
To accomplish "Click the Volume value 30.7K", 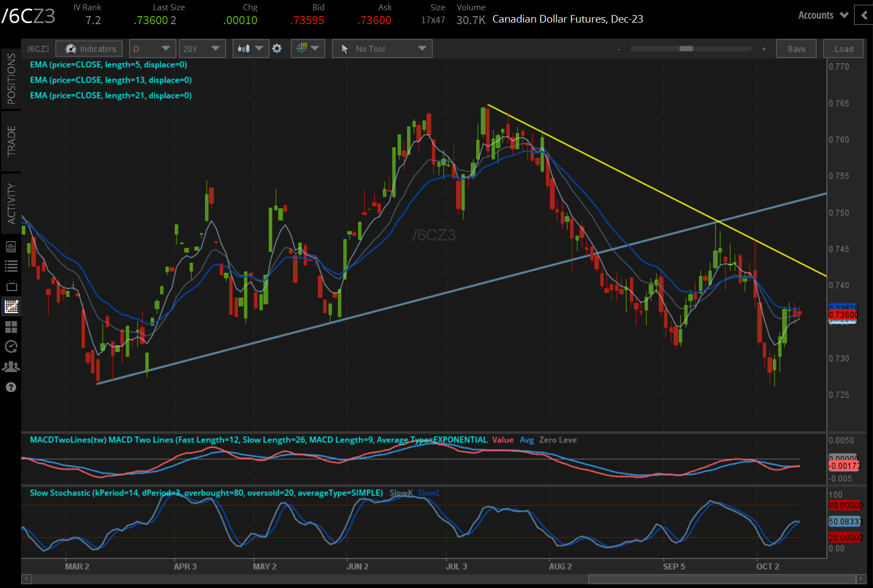I will [x=471, y=20].
